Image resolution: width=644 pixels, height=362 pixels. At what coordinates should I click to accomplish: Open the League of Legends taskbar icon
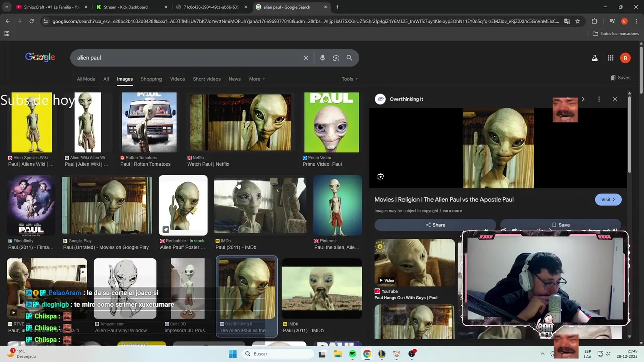coord(382,354)
